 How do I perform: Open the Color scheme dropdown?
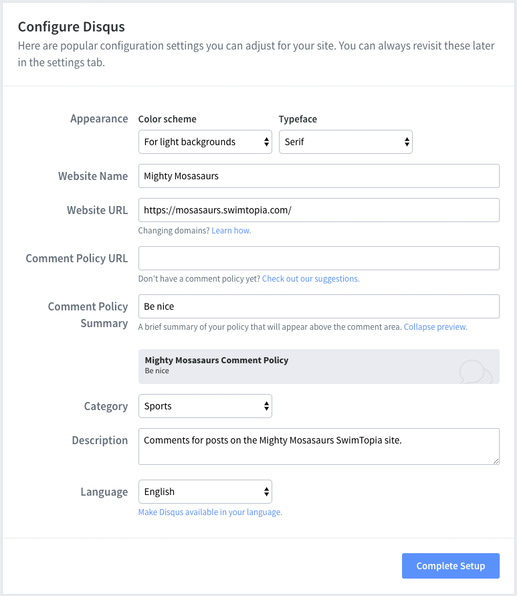click(205, 142)
